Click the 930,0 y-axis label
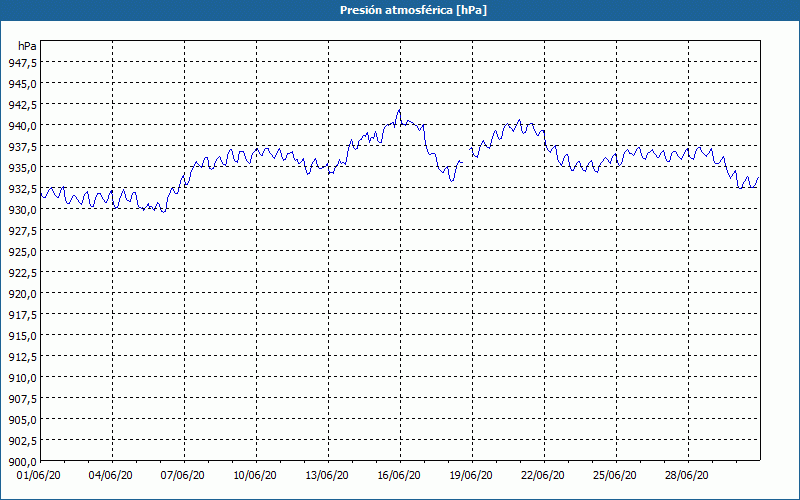This screenshot has height=500, width=800. point(22,209)
